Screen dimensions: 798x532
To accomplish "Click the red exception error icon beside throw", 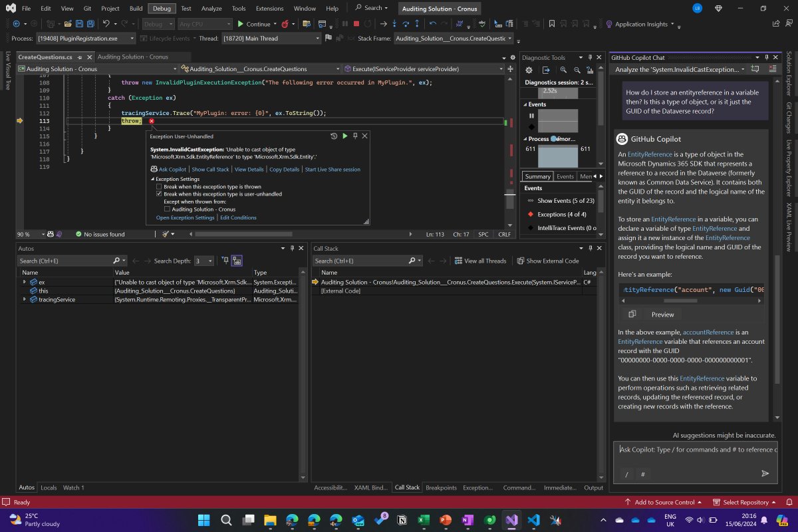I will click(x=152, y=121).
